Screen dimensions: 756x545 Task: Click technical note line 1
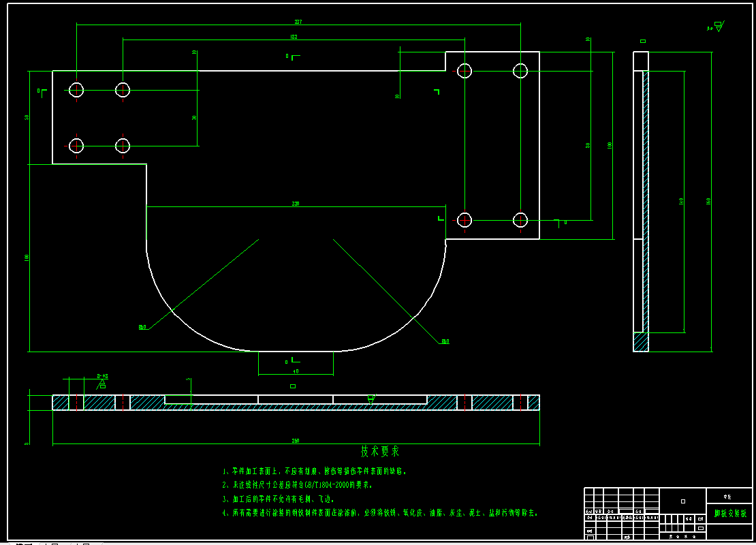[x=315, y=471]
